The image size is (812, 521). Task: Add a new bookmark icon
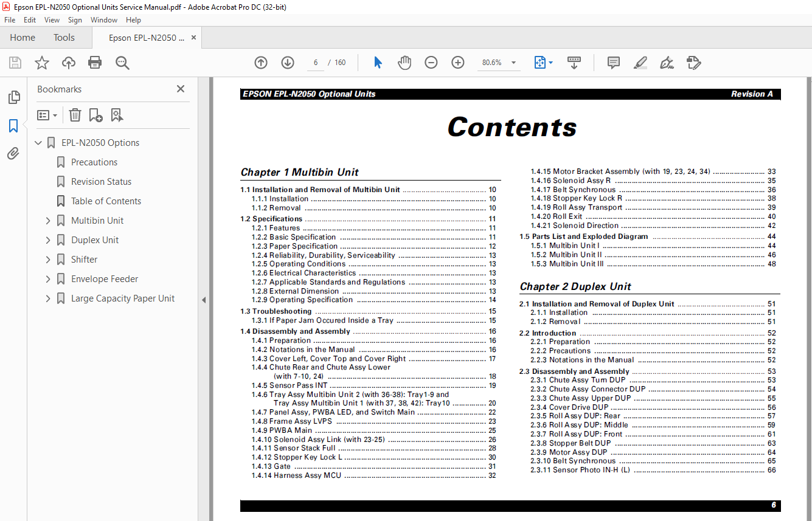pos(95,115)
